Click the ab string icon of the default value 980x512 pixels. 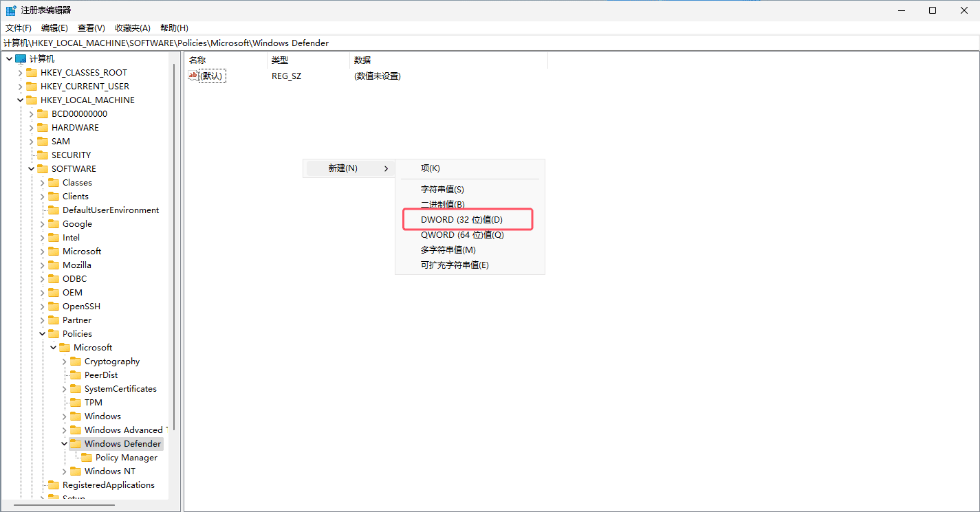(x=193, y=76)
